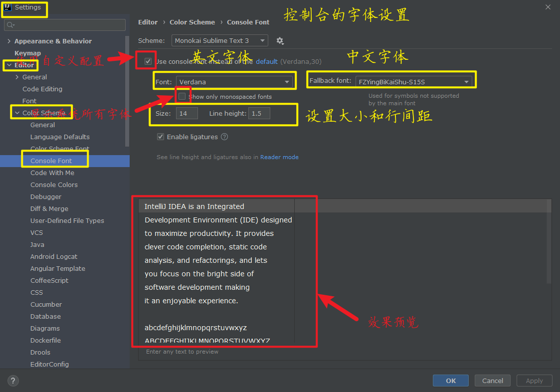Screen dimensions: 560x392
Task: Toggle Use console font checkbox
Action: [x=148, y=61]
